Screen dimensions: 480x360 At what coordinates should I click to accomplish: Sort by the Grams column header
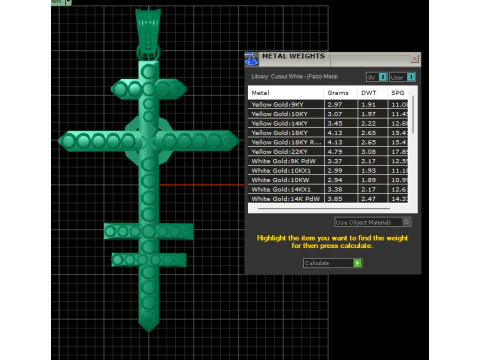[341, 93]
